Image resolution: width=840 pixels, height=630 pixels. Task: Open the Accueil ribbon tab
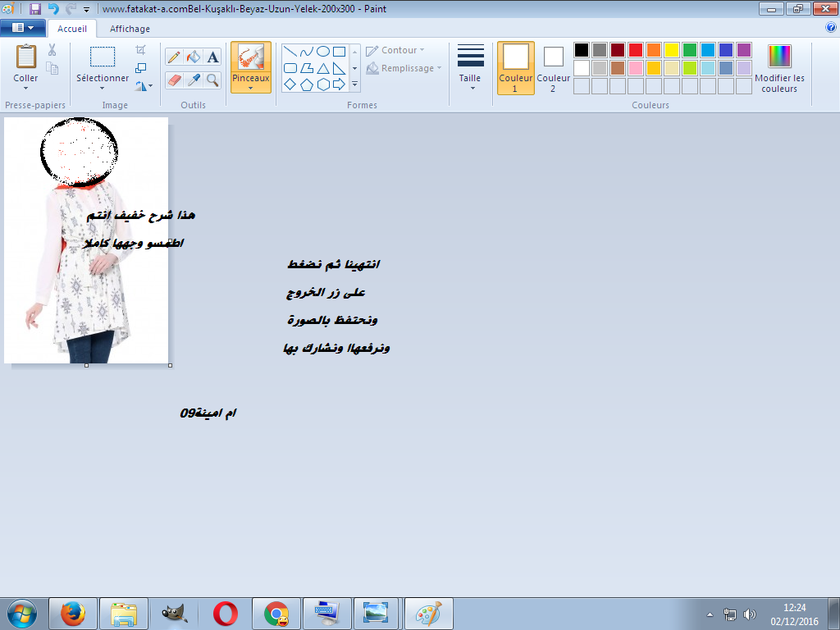coord(72,29)
